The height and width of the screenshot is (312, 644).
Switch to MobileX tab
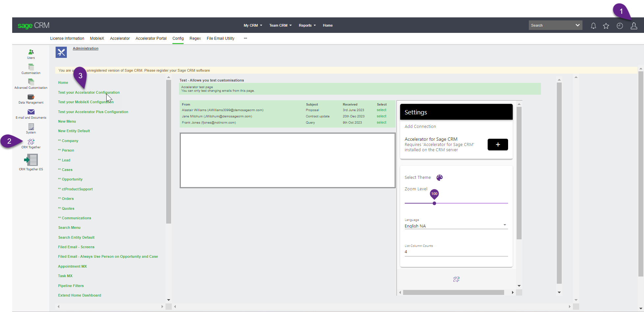[x=97, y=38]
